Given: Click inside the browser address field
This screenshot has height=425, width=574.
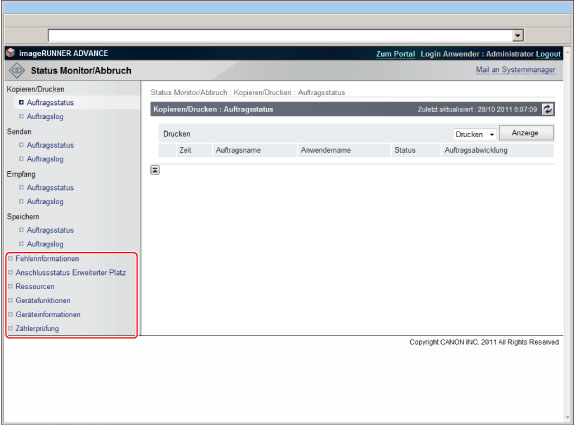Looking at the screenshot, I should click(280, 36).
